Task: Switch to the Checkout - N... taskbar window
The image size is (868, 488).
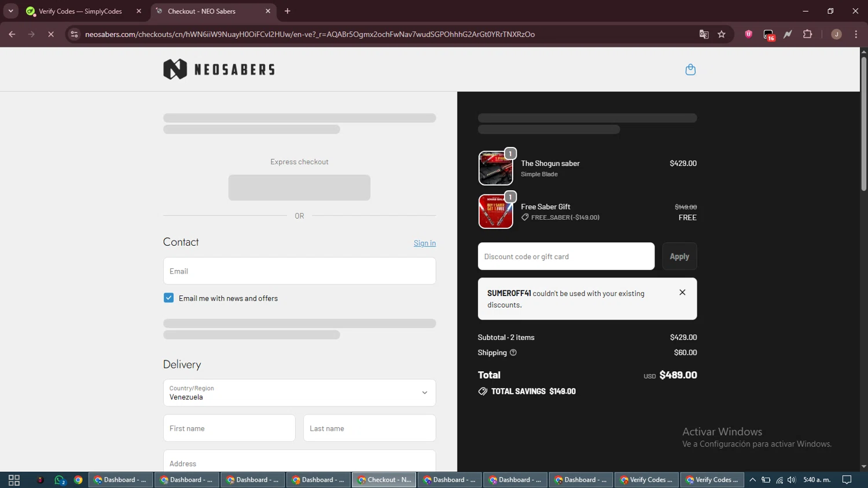Action: coord(384,480)
